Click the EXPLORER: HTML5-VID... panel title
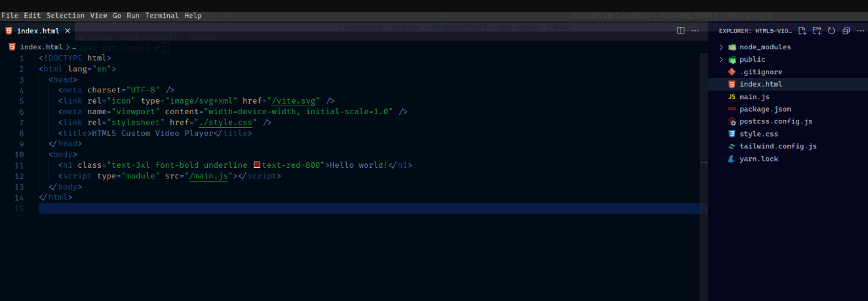The width and height of the screenshot is (868, 301). click(755, 31)
